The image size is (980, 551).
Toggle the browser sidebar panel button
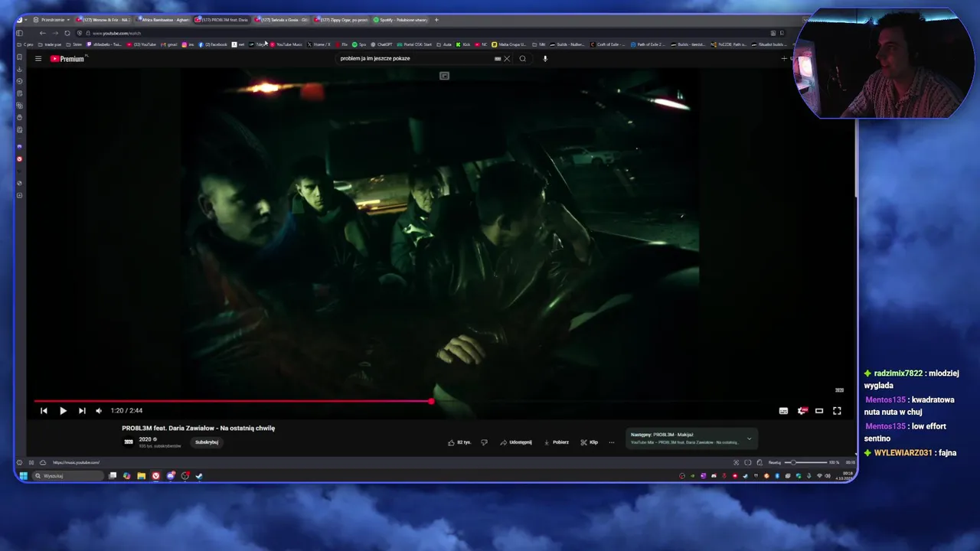coord(19,33)
